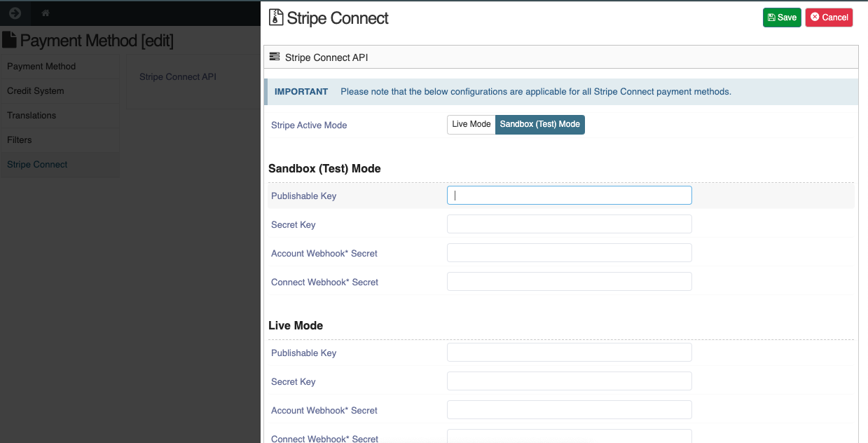Open the Credit System sidebar tab
This screenshot has height=443, width=868.
pos(60,91)
